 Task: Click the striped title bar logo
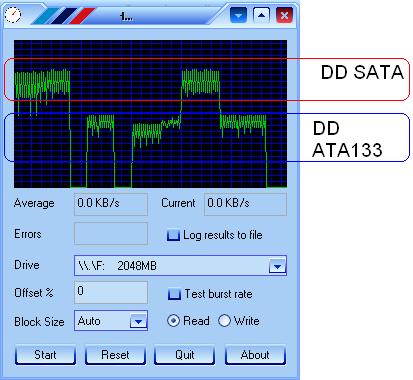(63, 15)
